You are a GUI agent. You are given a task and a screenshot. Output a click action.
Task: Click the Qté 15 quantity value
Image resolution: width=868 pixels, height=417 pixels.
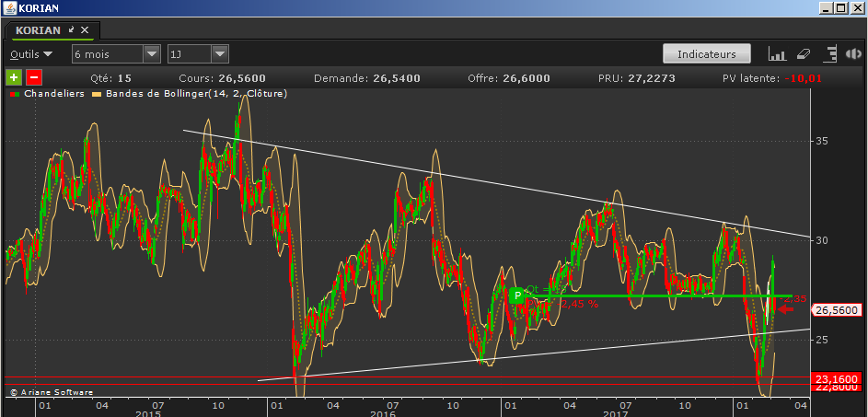pyautogui.click(x=124, y=78)
